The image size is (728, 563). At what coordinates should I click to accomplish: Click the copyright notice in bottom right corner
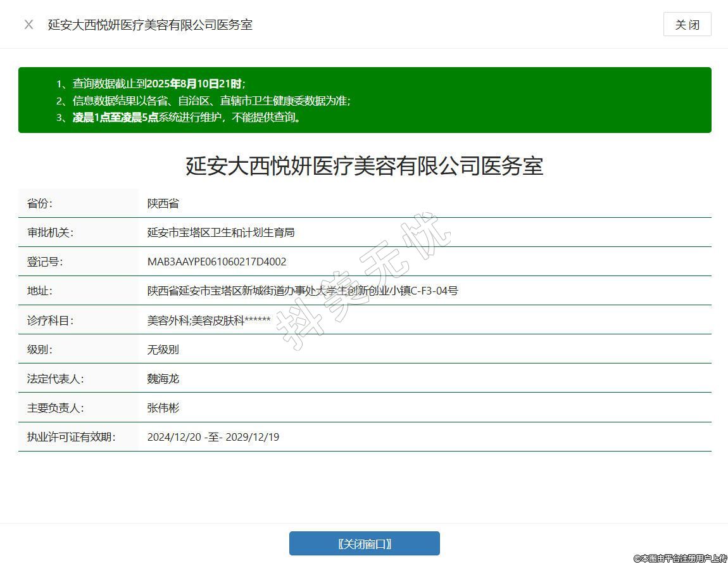point(680,558)
